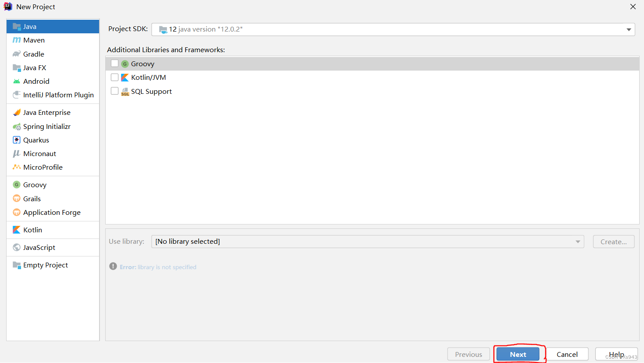Click the 'Java FX' list label

tap(35, 68)
